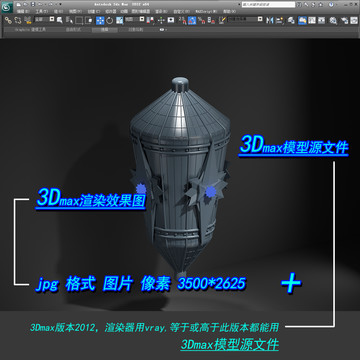Activate the Select and Move tool

pos(100,20)
